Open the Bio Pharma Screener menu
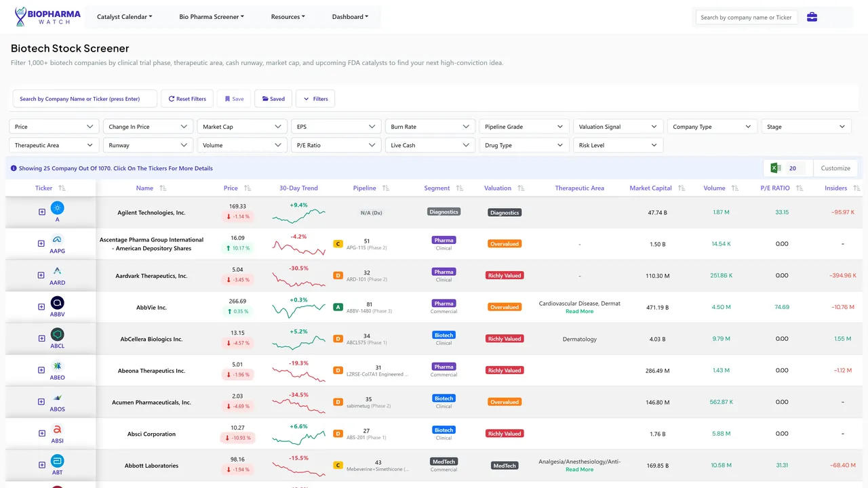This screenshot has width=868, height=488. (212, 17)
